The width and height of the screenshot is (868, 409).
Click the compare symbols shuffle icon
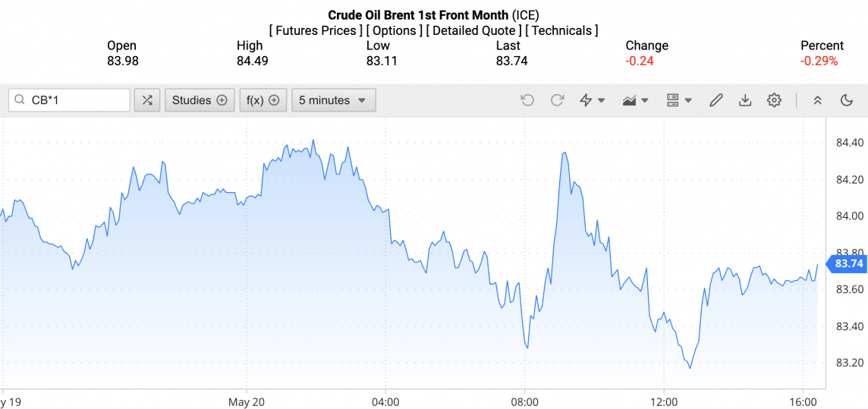[x=147, y=100]
